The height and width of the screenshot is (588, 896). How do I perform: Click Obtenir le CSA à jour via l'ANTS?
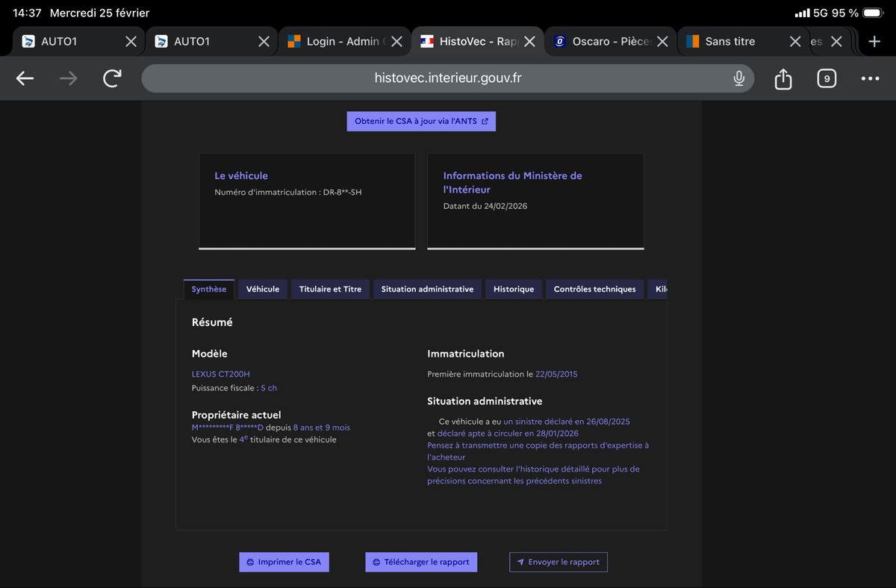coord(421,121)
